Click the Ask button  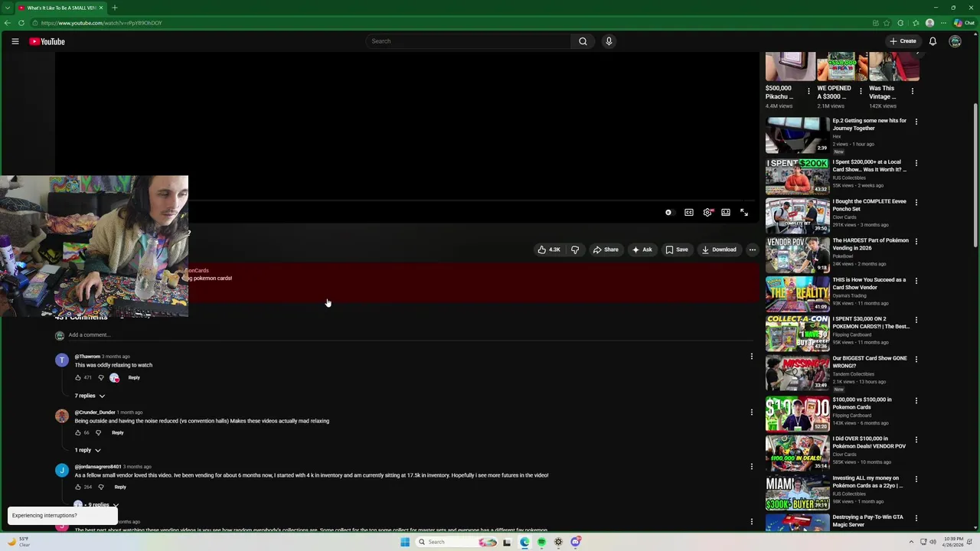pyautogui.click(x=642, y=249)
